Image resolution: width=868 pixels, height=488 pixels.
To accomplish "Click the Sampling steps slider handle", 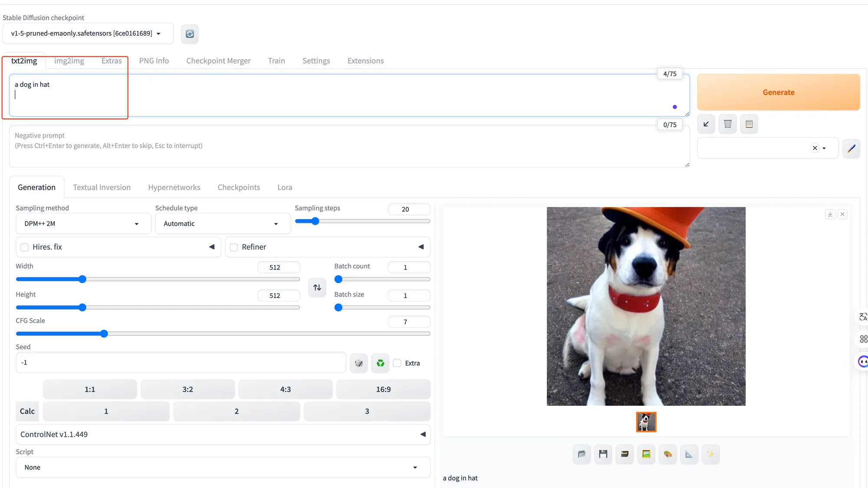I will point(316,221).
